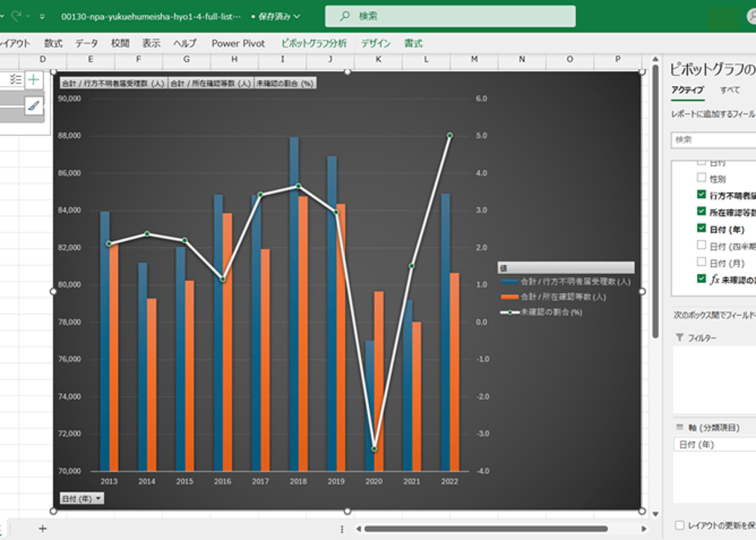This screenshot has height=540, width=756.
Task: Click the fx calculated field icon
Action: click(714, 279)
